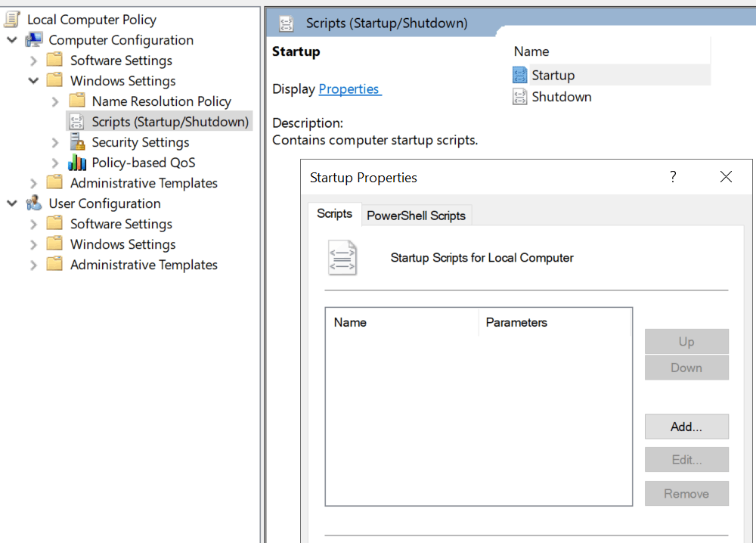Click the Computer Configuration computer icon

34,39
